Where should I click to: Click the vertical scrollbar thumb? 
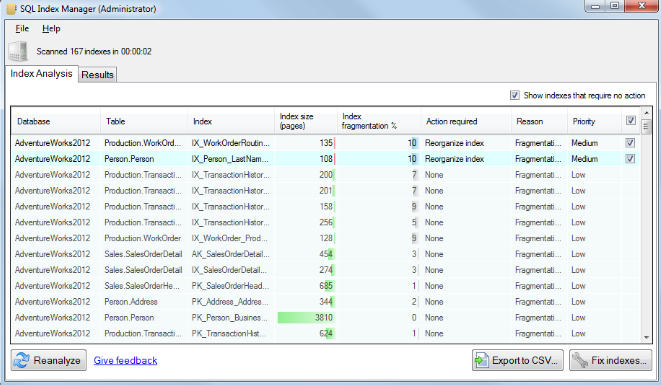point(646,127)
